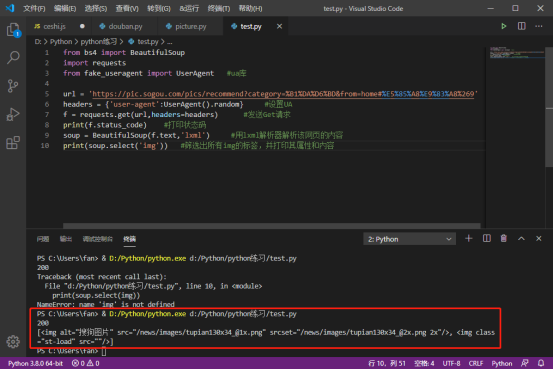The image size is (553, 370).
Task: Close the test.py editor tab
Action: 279,26
